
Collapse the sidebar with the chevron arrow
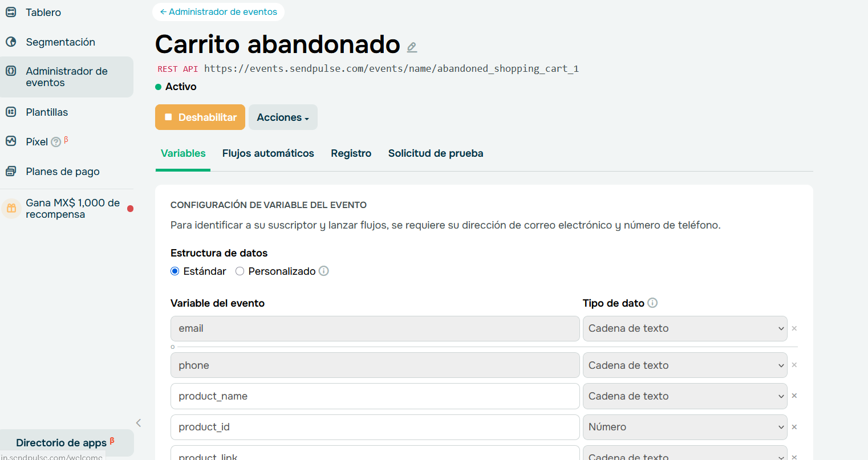click(x=139, y=422)
